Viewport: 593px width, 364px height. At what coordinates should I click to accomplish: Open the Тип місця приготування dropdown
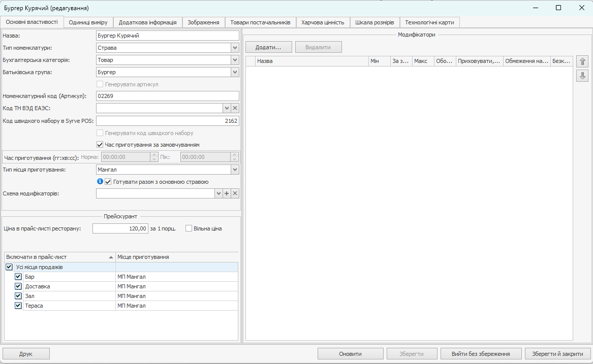click(235, 170)
